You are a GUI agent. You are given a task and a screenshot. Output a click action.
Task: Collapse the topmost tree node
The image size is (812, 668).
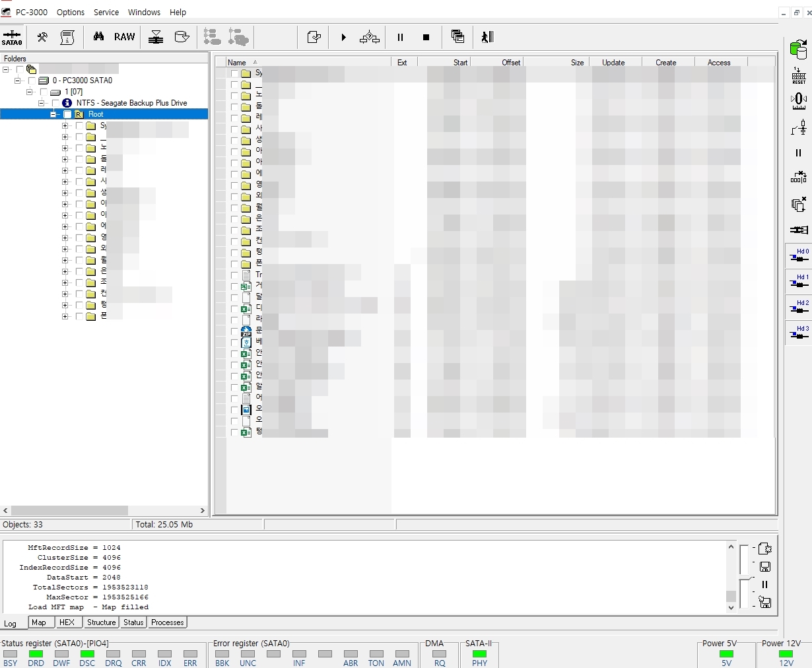(x=6, y=69)
